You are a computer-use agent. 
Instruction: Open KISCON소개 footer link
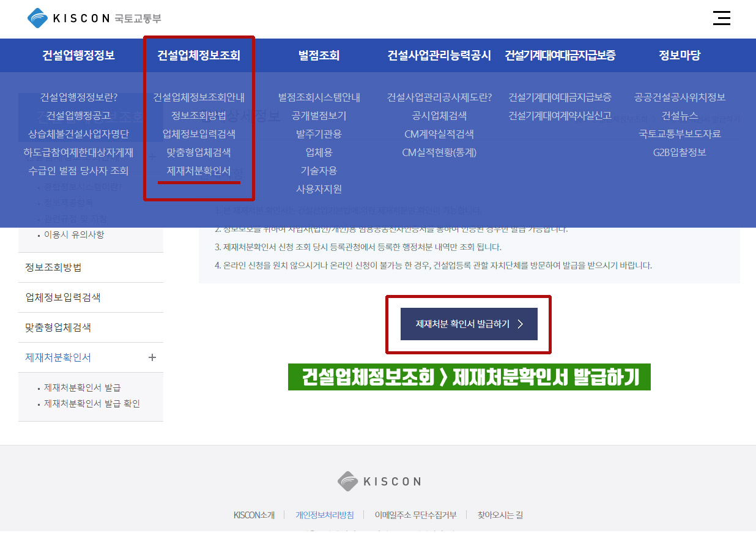tap(254, 515)
